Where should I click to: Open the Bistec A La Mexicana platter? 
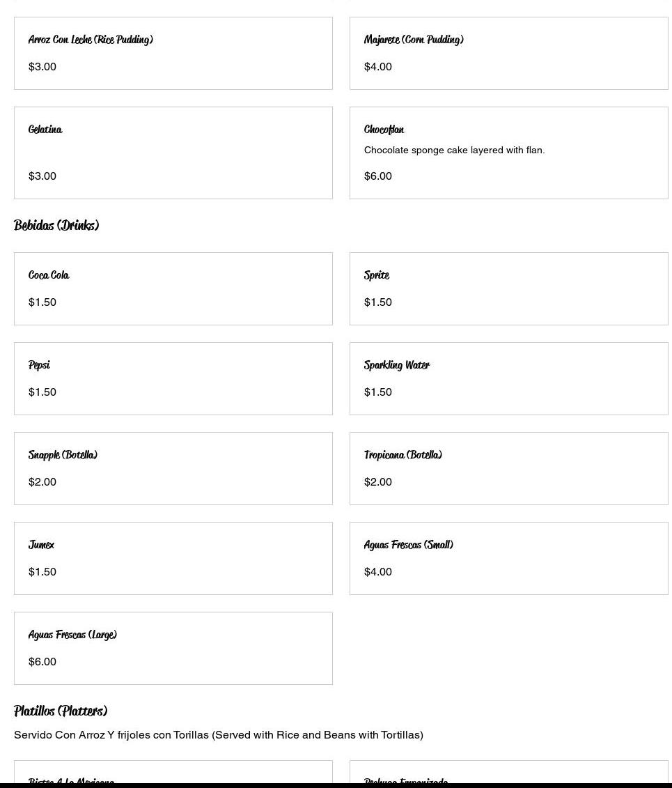click(173, 775)
